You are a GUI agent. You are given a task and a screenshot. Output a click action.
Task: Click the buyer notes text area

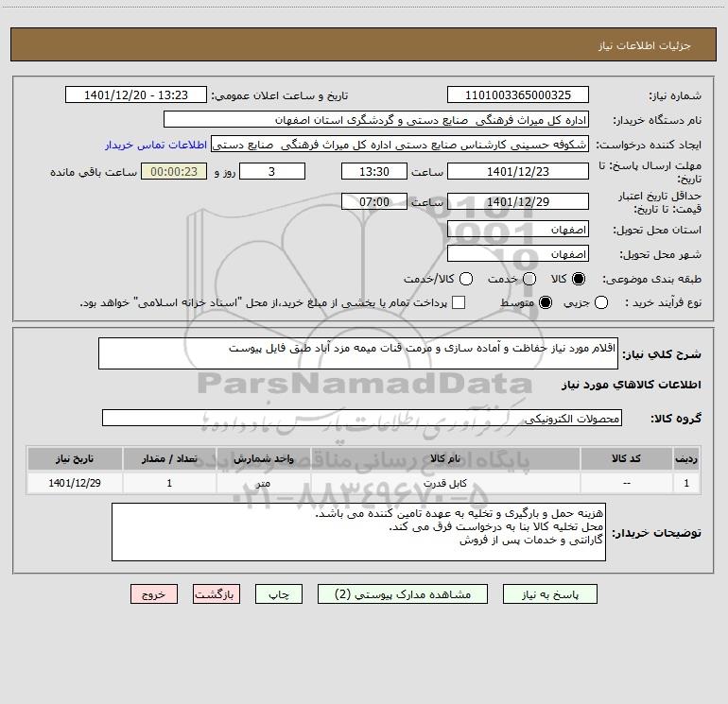click(358, 532)
